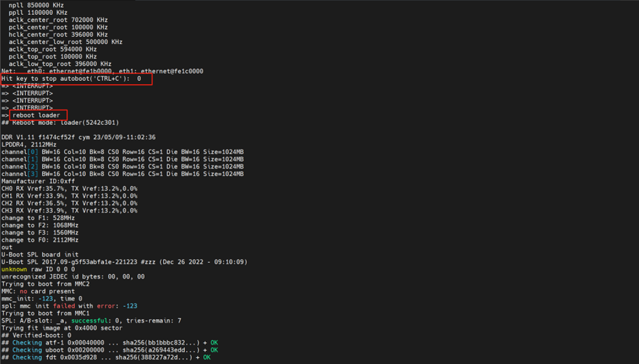This screenshot has height=364, width=639.
Task: Click the 'channel[0]' memory info line
Action: pos(122,152)
